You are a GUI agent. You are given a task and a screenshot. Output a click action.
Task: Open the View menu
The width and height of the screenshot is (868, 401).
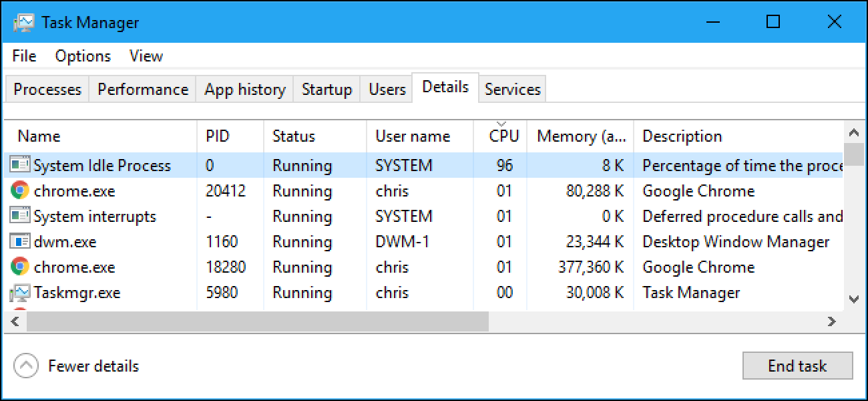pos(146,56)
